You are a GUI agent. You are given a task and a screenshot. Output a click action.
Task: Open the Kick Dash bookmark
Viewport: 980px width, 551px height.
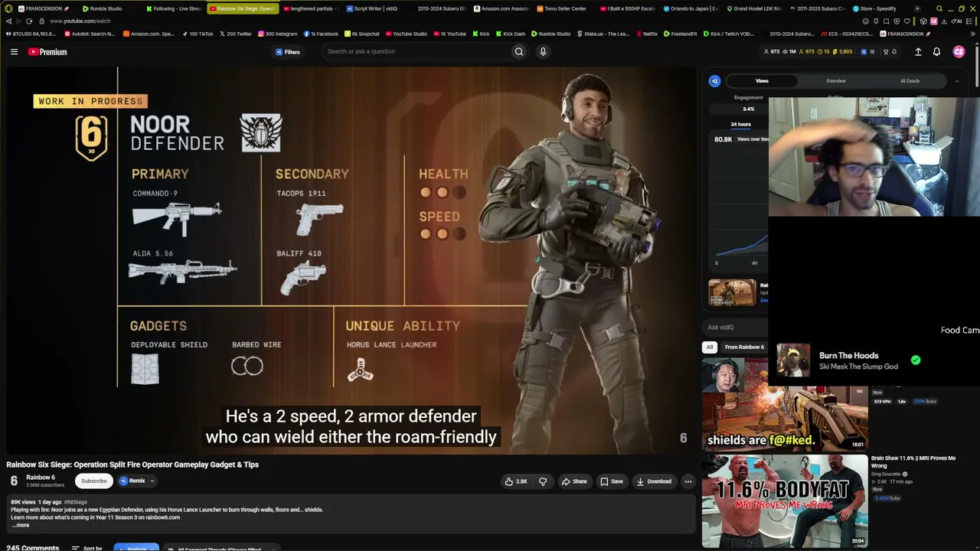point(510,34)
